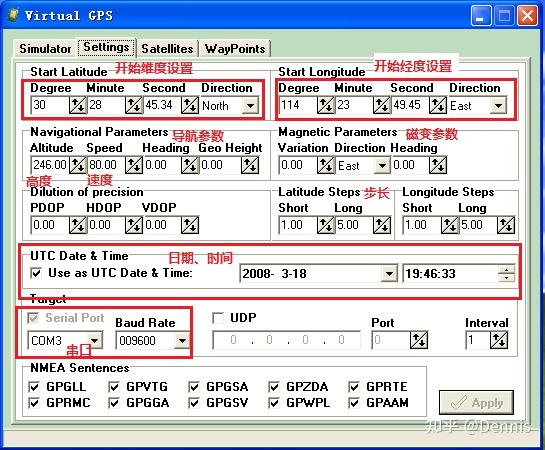Uncheck the GPRMC sentence checkbox

(x=34, y=403)
